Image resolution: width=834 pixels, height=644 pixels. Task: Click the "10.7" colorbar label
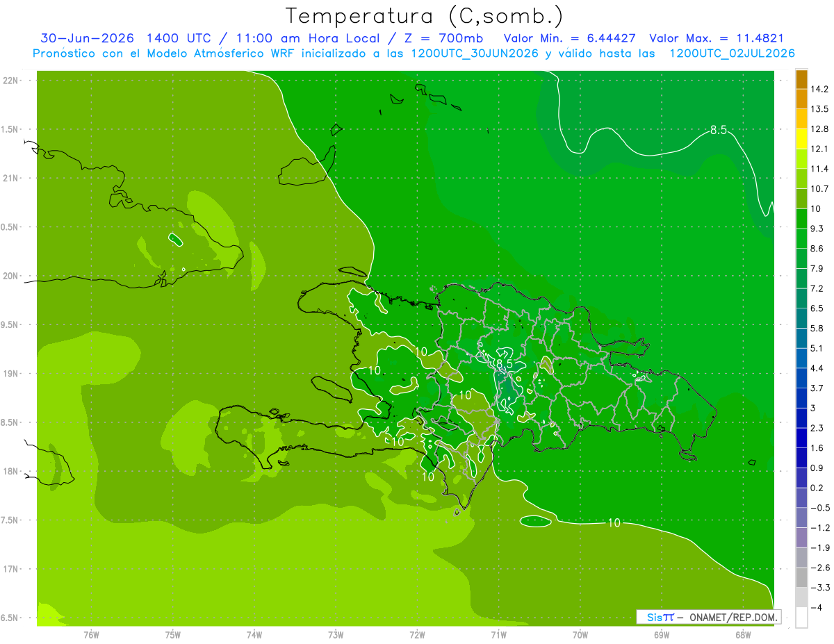(820, 189)
